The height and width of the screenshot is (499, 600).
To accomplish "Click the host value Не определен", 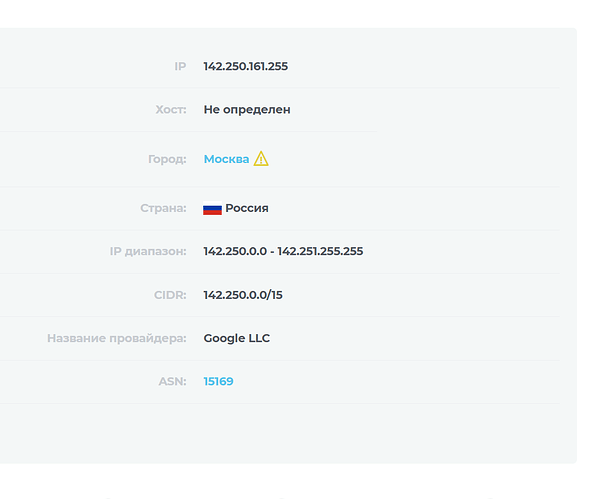I will point(247,110).
